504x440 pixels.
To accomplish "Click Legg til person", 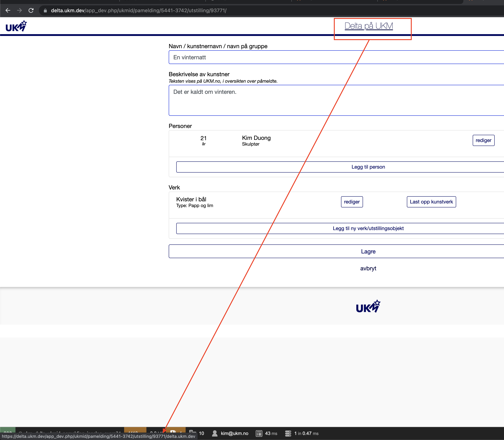I will pyautogui.click(x=368, y=167).
